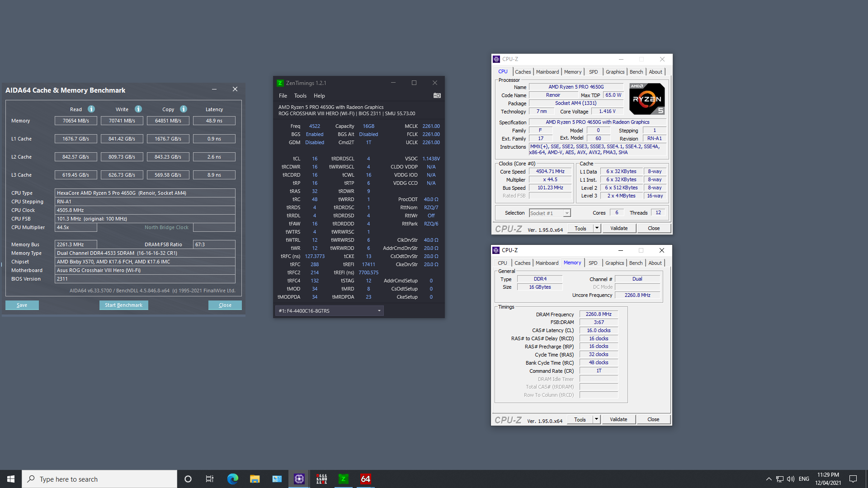Open Cortana from the taskbar
868x488 pixels.
click(x=188, y=479)
